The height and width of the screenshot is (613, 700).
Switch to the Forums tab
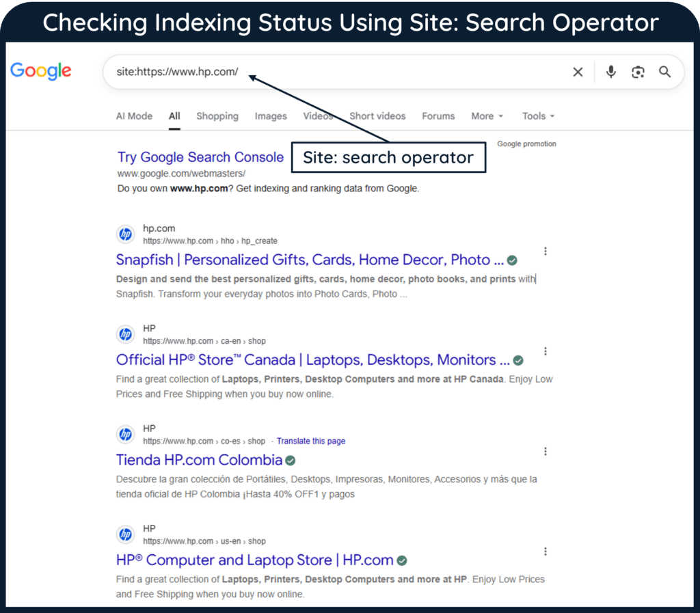[x=438, y=116]
